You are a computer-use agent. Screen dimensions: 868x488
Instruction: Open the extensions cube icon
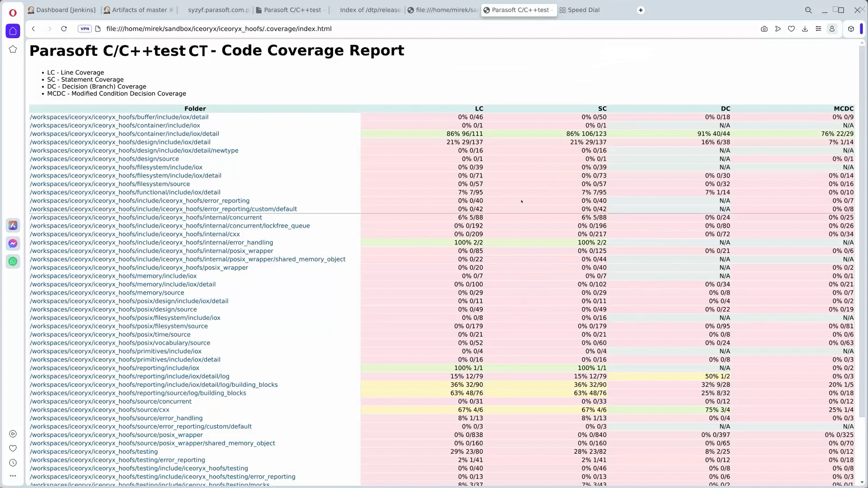pyautogui.click(x=851, y=29)
